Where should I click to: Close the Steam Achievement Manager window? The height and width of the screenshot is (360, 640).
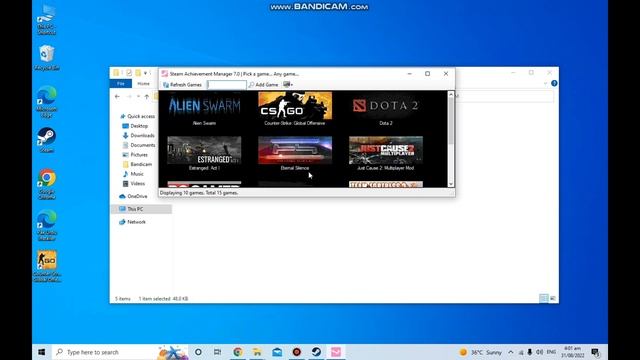click(x=446, y=73)
